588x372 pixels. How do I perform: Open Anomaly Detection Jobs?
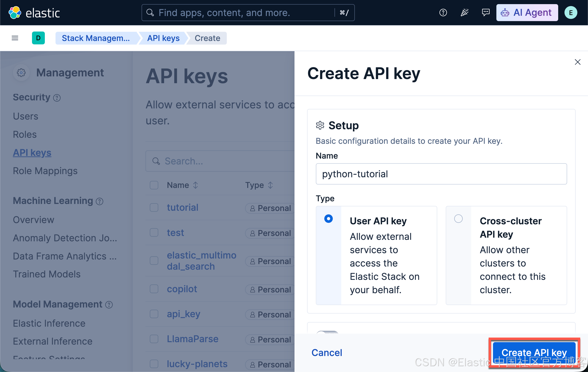(65, 238)
